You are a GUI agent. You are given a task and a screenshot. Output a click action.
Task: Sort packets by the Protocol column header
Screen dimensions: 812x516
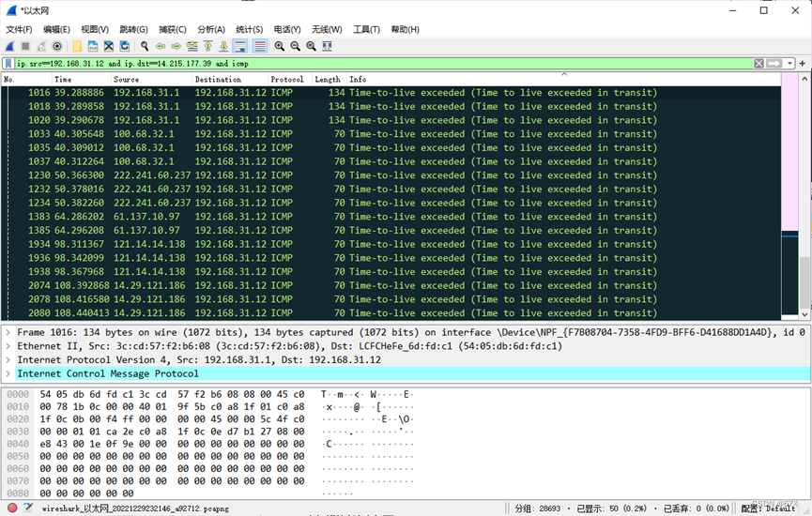coord(290,79)
